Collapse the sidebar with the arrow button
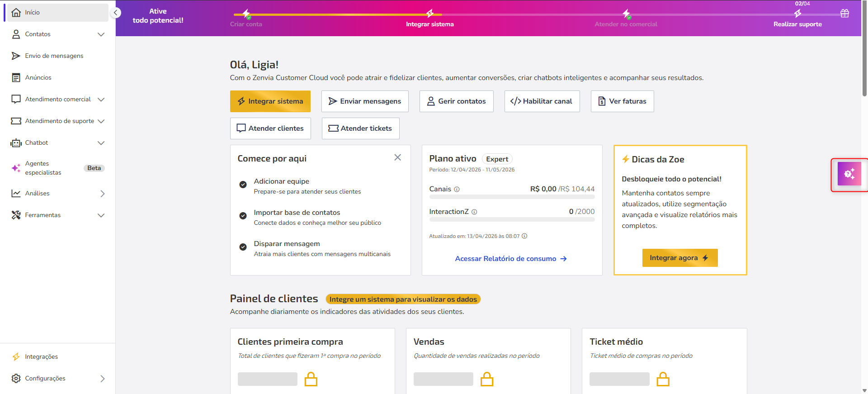The width and height of the screenshot is (868, 394). (x=116, y=13)
